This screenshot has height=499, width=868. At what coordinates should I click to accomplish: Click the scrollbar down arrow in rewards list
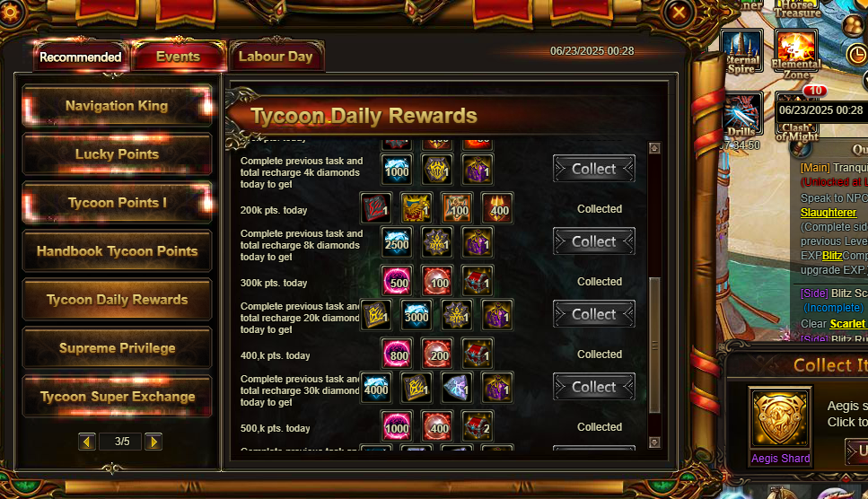click(654, 442)
